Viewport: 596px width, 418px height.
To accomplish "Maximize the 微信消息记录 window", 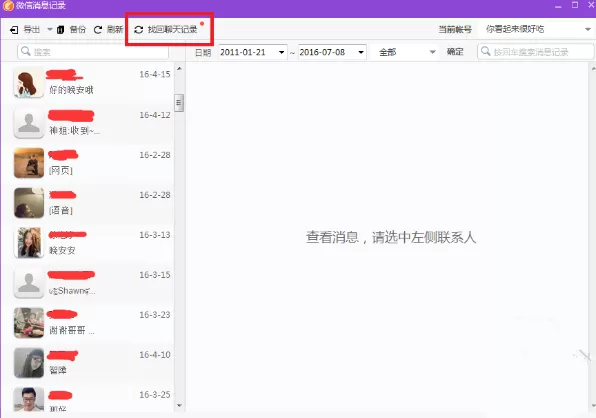I will click(x=575, y=5).
